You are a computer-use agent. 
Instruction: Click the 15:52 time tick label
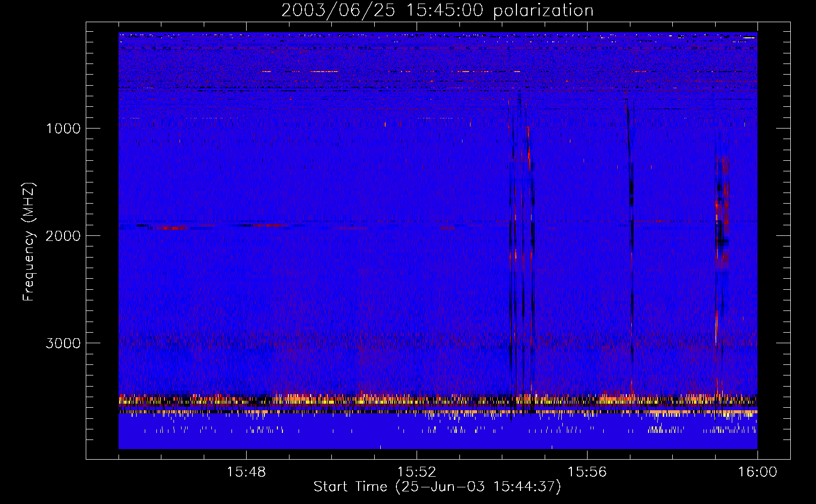(417, 472)
